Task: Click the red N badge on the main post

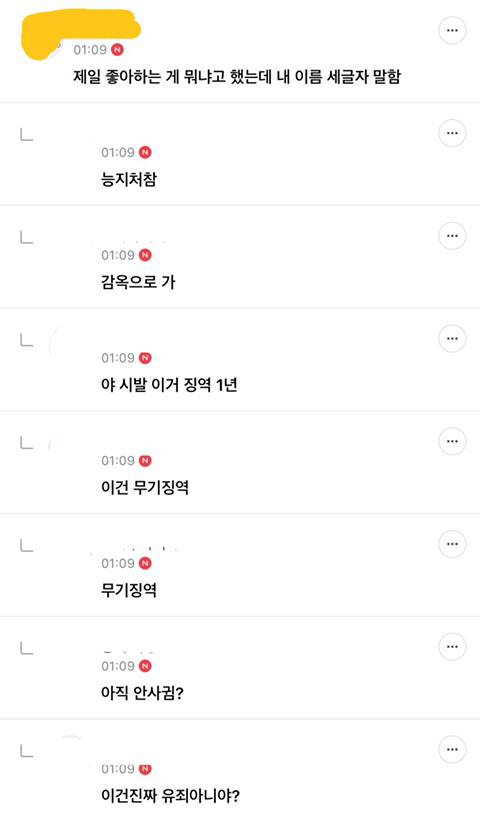Action: coord(118,50)
